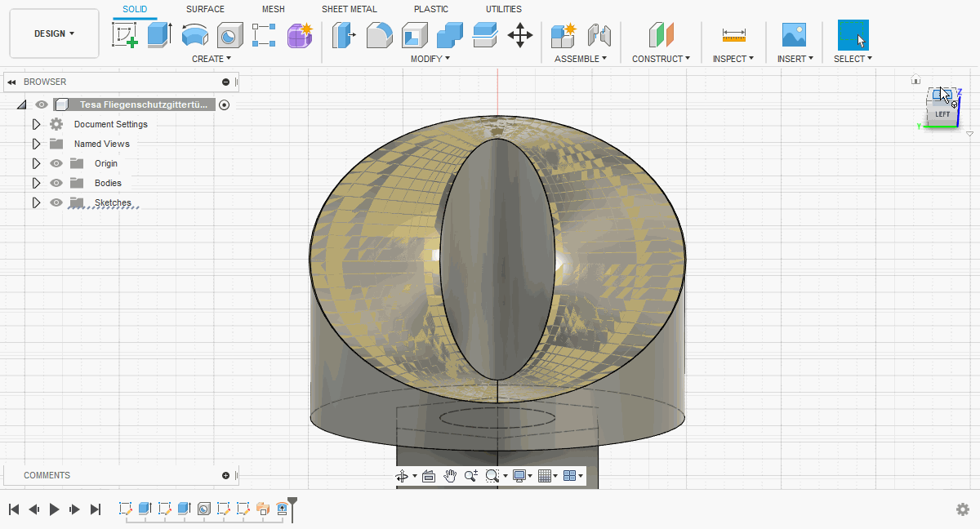Select the Fillet tool
Screen dimensions: 980x529
pos(379,35)
